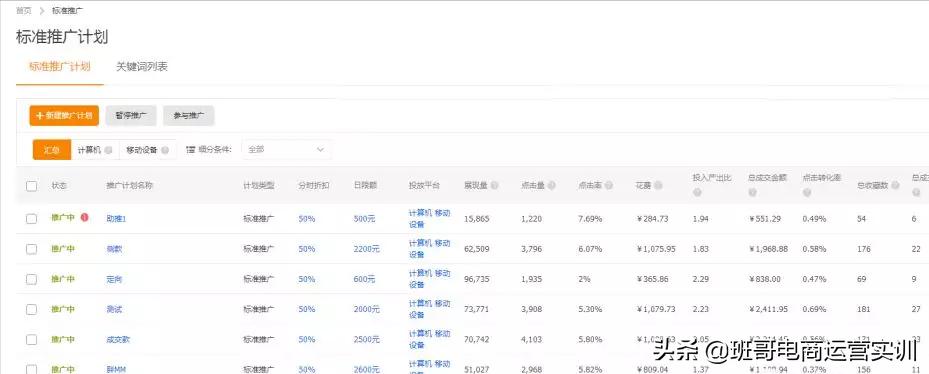Edit 2500元 daily limit
Image resolution: width=929 pixels, height=374 pixels.
[367, 340]
